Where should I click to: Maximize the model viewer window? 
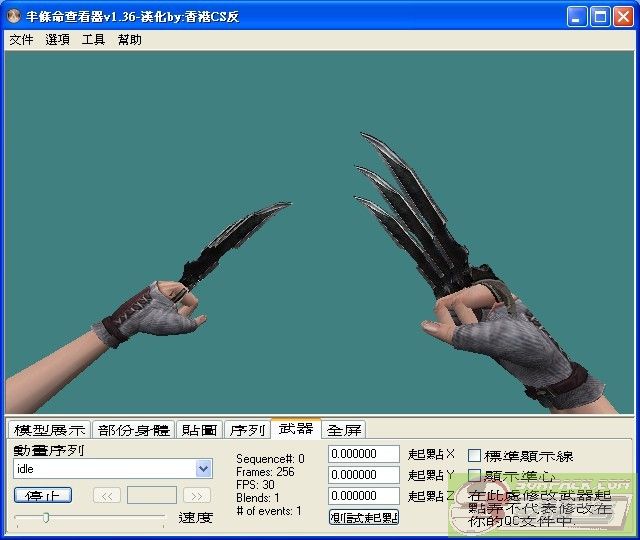pos(600,17)
